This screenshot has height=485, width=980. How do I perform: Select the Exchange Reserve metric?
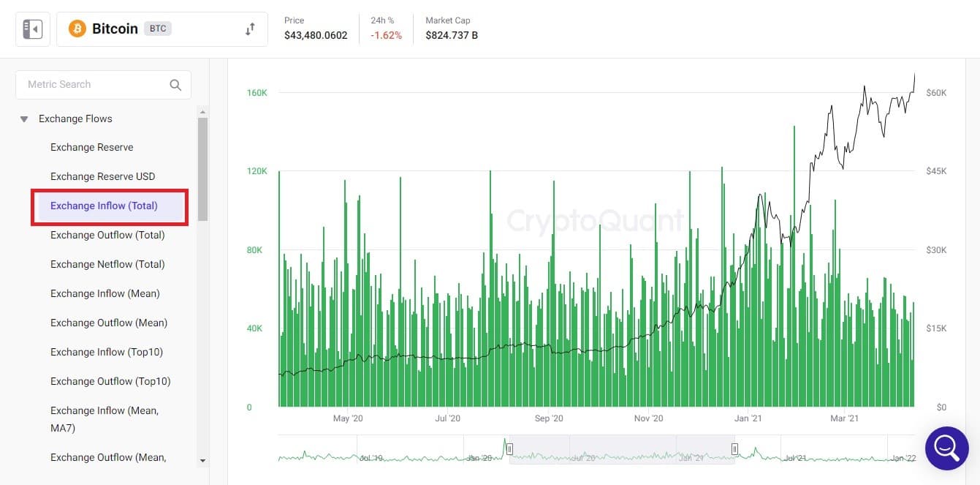pyautogui.click(x=92, y=147)
